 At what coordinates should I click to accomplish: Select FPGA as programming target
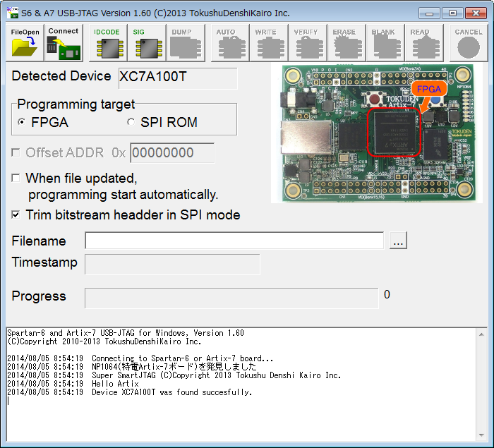[22, 123]
